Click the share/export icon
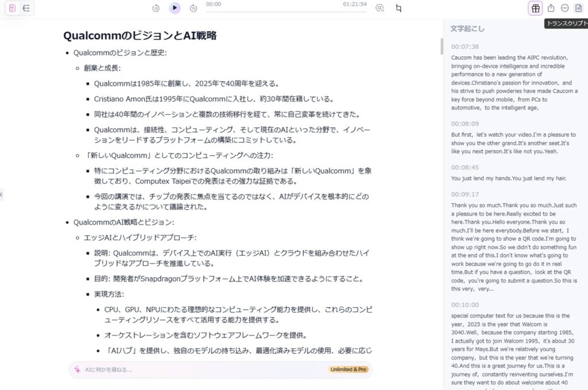588x390 pixels. click(551, 8)
